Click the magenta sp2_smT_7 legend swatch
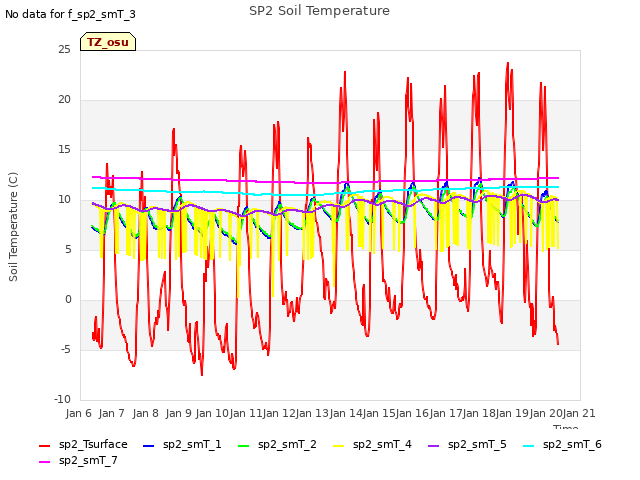 44,462
